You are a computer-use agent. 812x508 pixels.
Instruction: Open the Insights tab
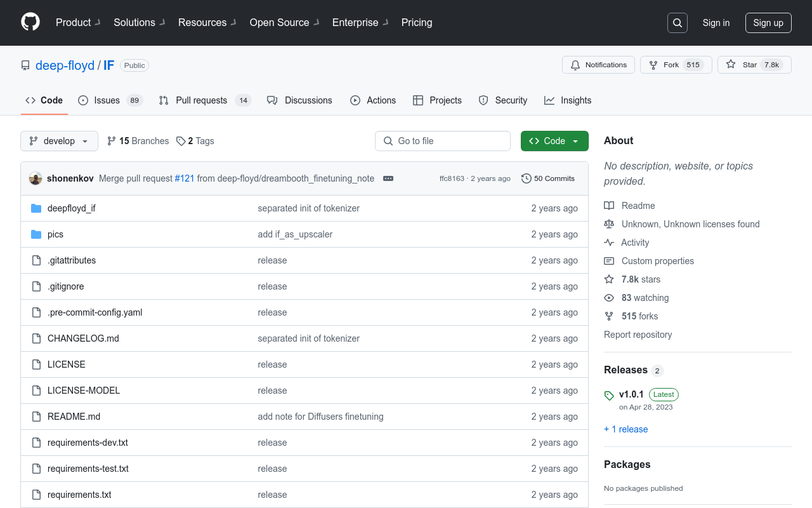click(x=568, y=100)
